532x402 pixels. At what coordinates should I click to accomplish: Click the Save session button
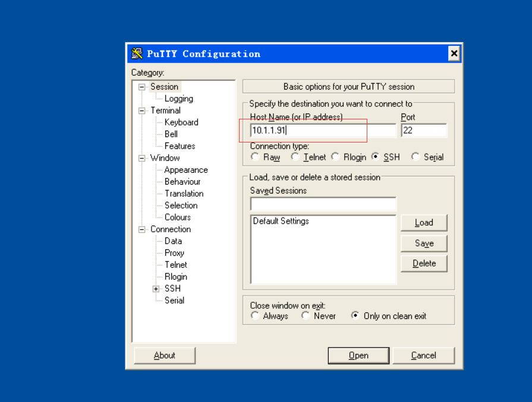coord(424,243)
